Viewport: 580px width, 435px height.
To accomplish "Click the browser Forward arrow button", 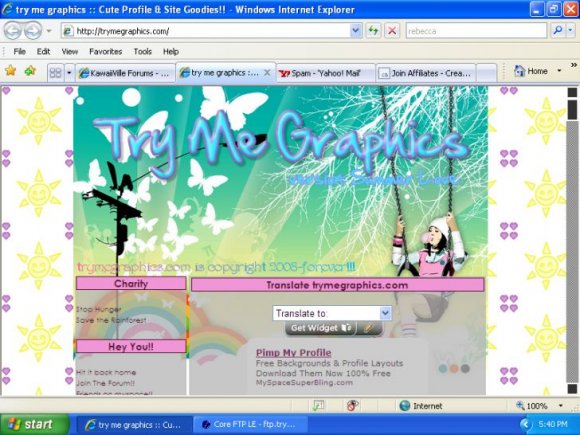I will (x=33, y=31).
